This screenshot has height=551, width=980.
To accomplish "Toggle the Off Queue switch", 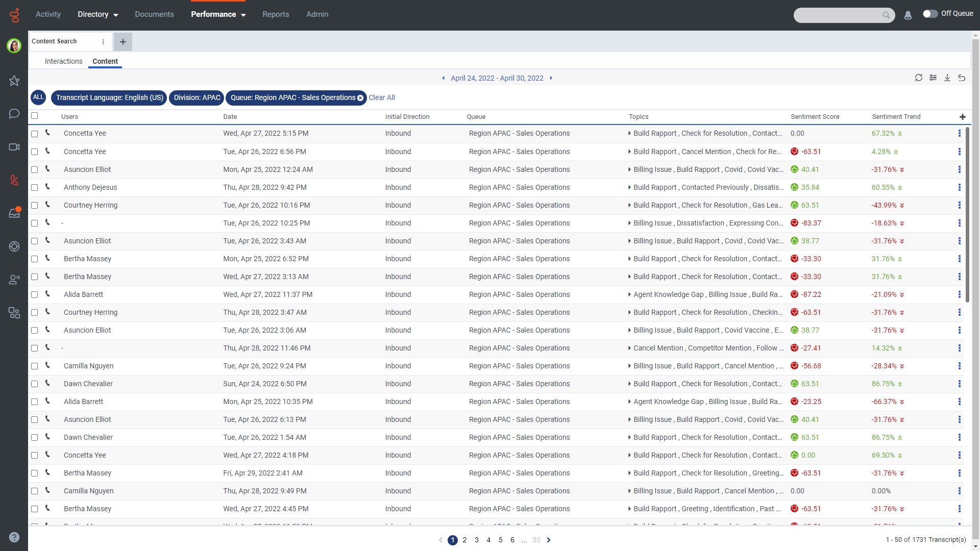I will pyautogui.click(x=930, y=14).
